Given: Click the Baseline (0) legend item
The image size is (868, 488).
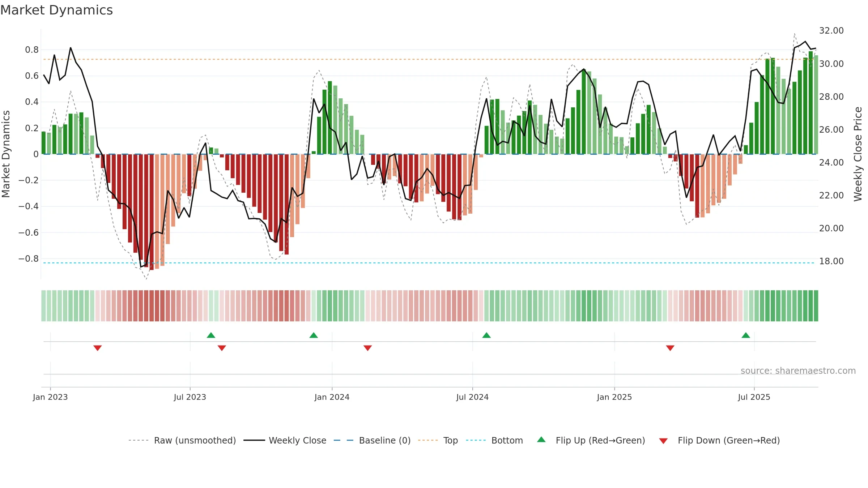Looking at the screenshot, I should pyautogui.click(x=372, y=440).
